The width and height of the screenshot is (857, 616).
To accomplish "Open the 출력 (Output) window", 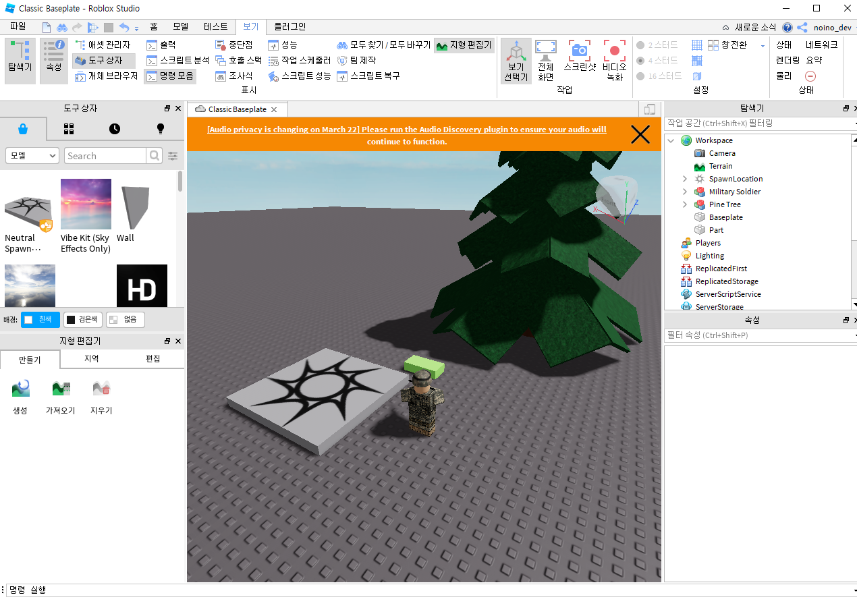I will tap(161, 45).
